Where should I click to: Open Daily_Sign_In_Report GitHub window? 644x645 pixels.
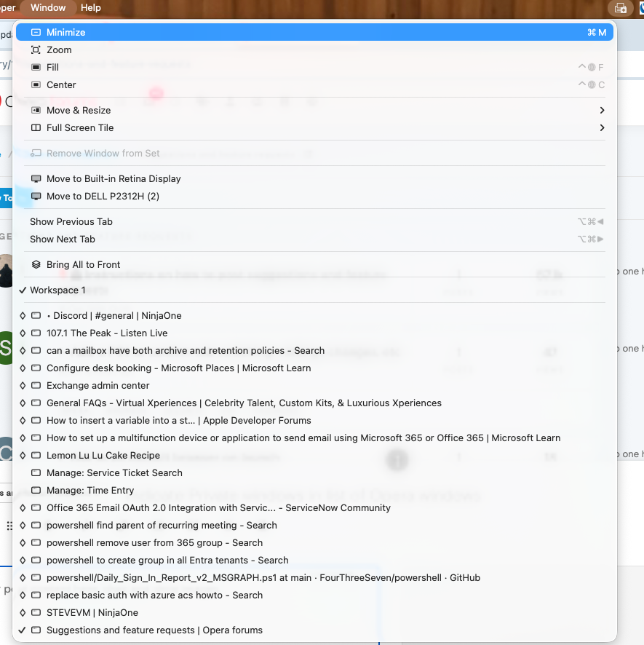click(x=314, y=578)
